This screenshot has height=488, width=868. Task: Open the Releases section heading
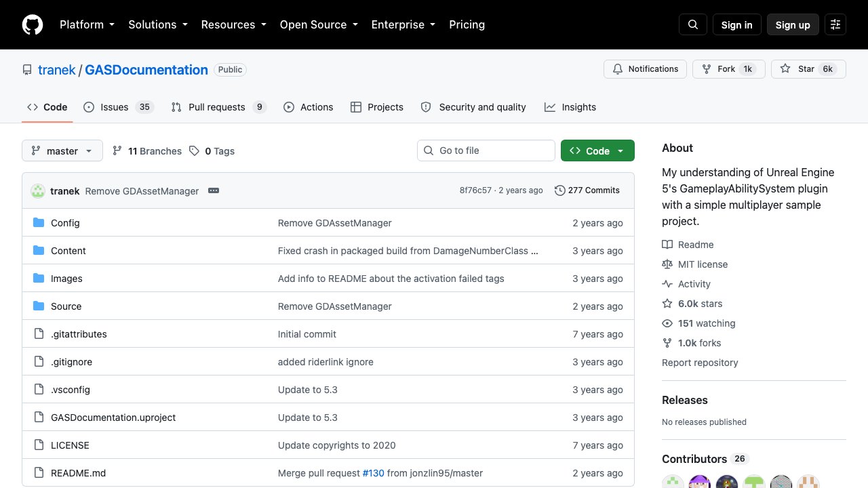(685, 400)
